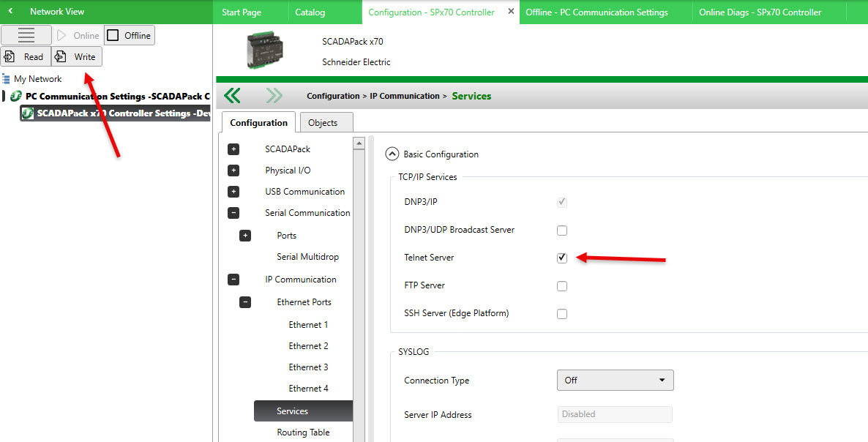Click tree scrollbar up arrow
The height and width of the screenshot is (442, 868).
click(x=359, y=144)
